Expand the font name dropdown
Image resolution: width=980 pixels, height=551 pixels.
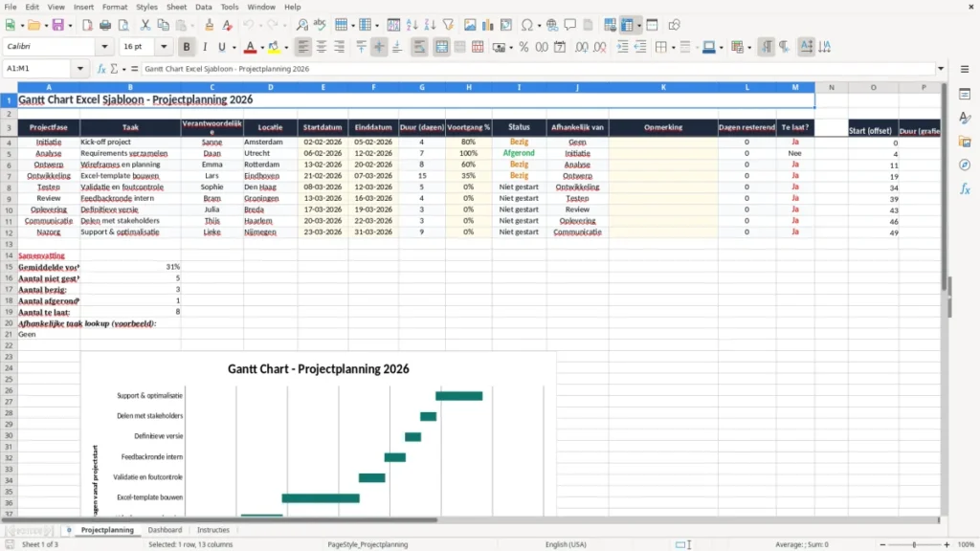coord(104,46)
